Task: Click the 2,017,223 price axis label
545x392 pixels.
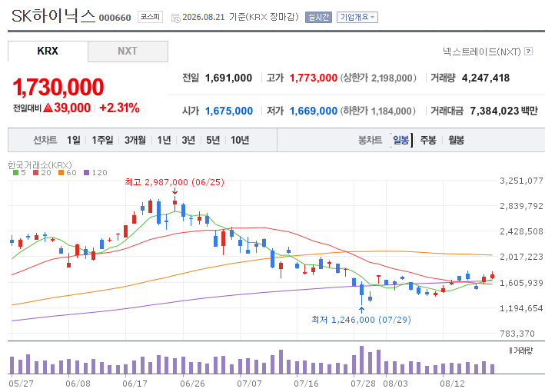Action: click(x=521, y=257)
